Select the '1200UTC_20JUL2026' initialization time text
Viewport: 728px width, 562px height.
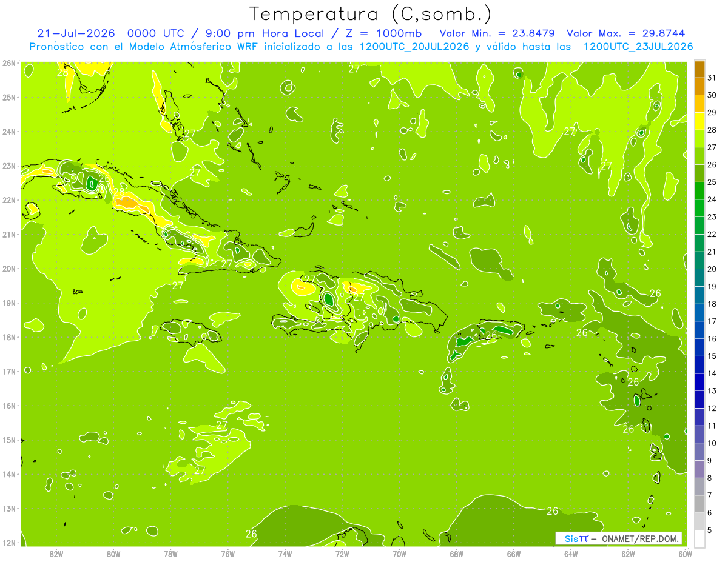[x=414, y=47]
